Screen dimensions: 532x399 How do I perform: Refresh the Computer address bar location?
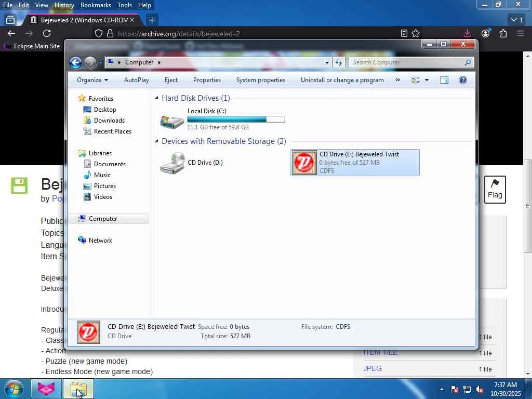tap(339, 62)
